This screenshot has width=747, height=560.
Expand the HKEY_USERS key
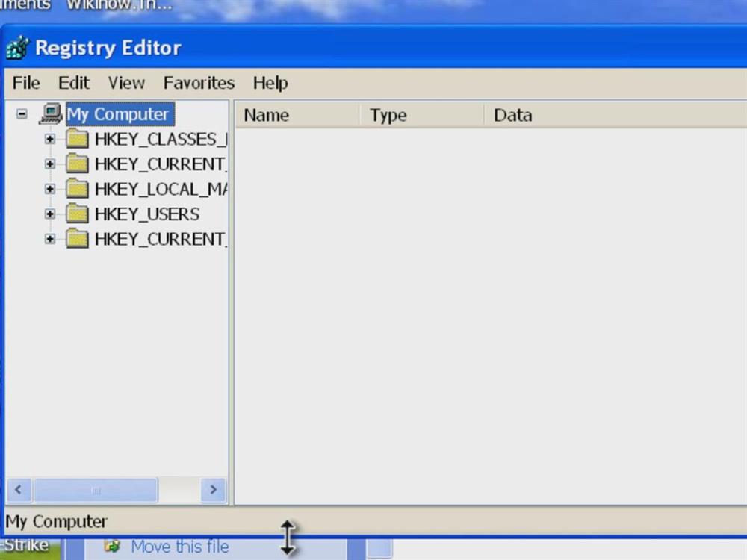pyautogui.click(x=50, y=214)
